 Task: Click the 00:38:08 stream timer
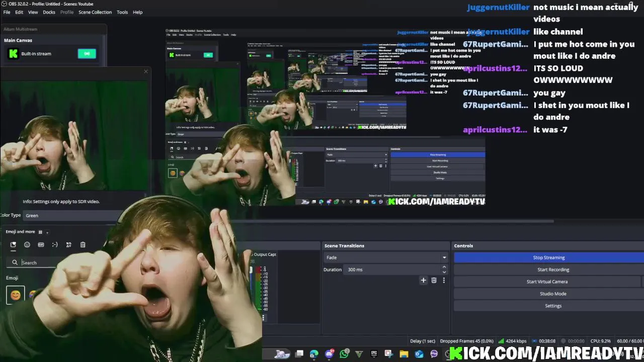coord(544,341)
